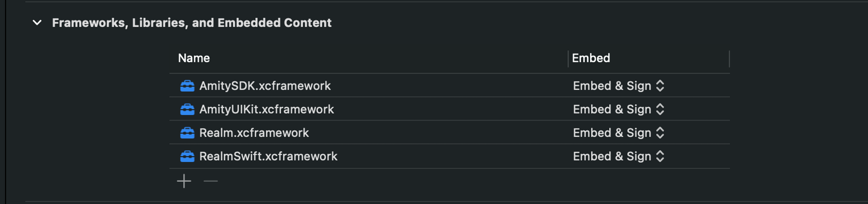This screenshot has width=868, height=204.
Task: Select the AmityUIKit.xcframework row name
Action: click(x=266, y=109)
